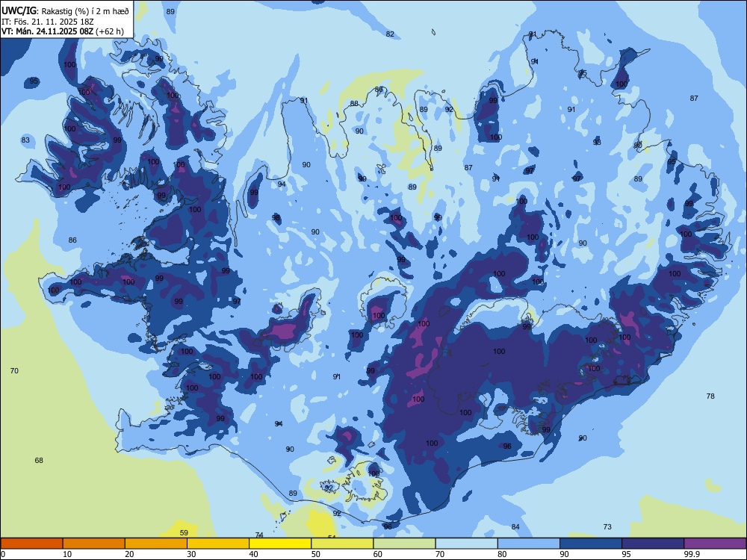
Task: Click the map value '68' southwest of Iceland
Action: click(39, 460)
